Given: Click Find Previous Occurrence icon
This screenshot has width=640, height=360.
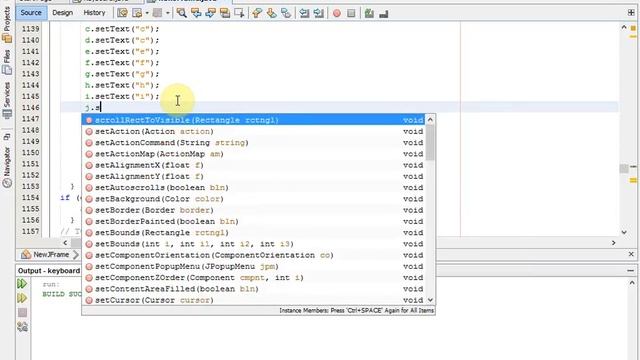Looking at the screenshot, I should (x=196, y=13).
